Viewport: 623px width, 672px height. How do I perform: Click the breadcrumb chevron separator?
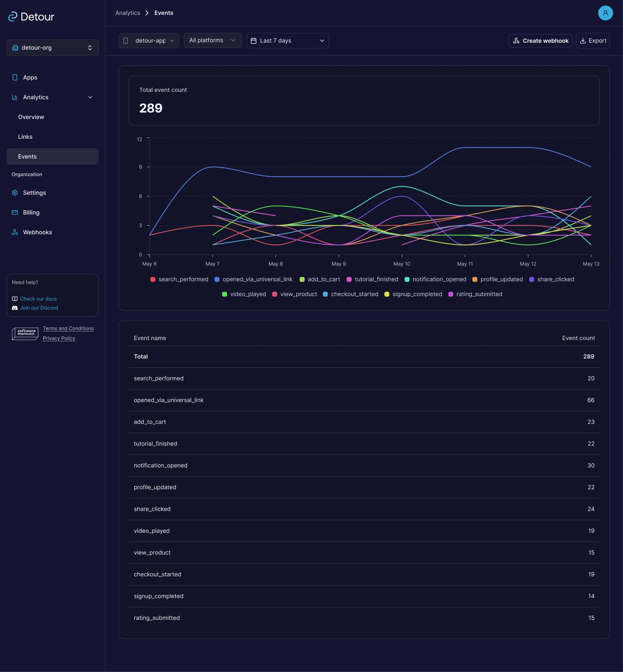[147, 13]
